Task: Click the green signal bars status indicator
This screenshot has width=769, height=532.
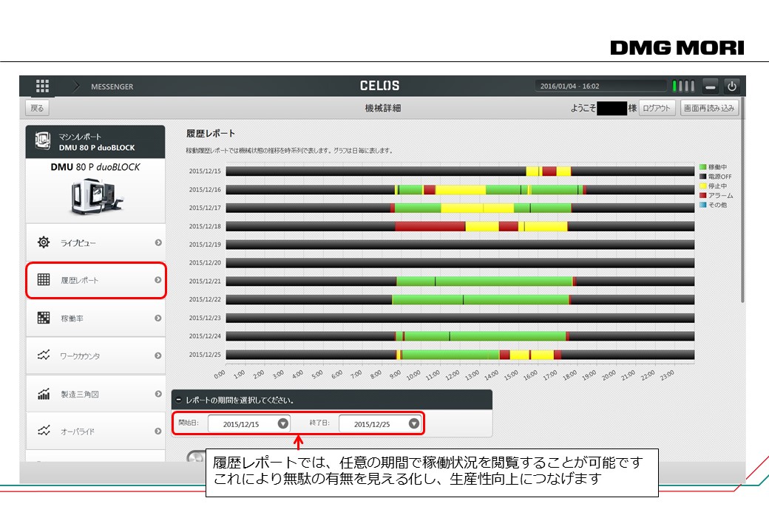Action: [x=683, y=86]
